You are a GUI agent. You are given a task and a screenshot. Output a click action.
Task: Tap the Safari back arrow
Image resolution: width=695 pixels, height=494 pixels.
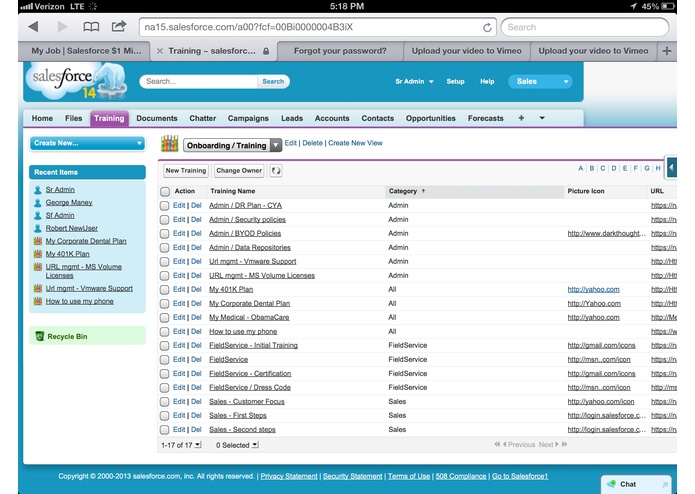point(33,27)
